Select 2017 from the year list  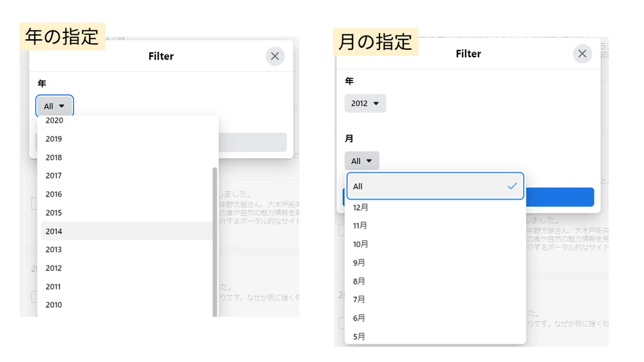point(127,175)
